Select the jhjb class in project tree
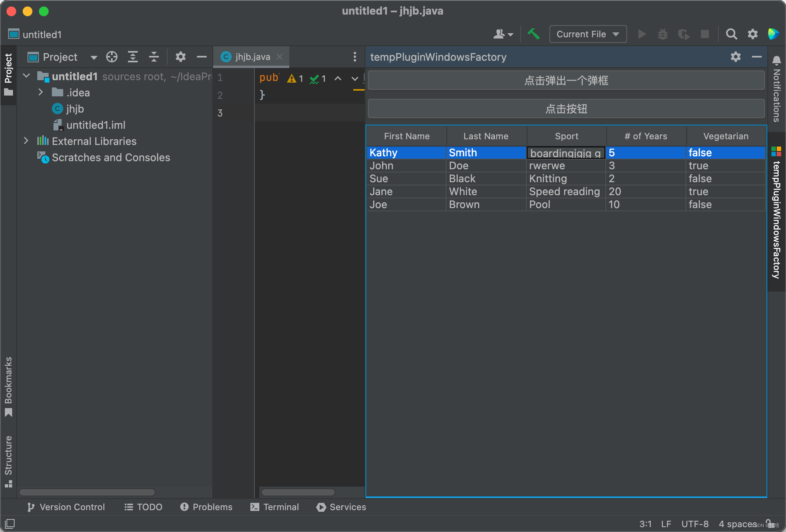The image size is (786, 532). tap(68, 109)
